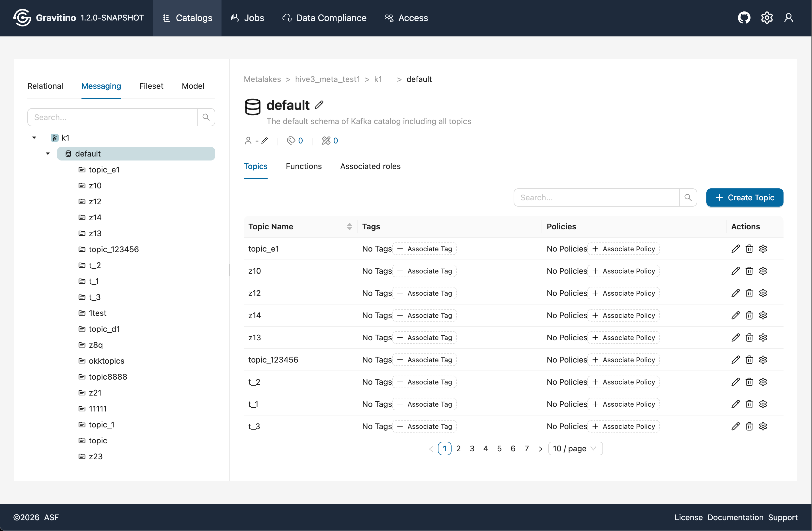Associate a tag to z12
812x531 pixels.
[425, 293]
